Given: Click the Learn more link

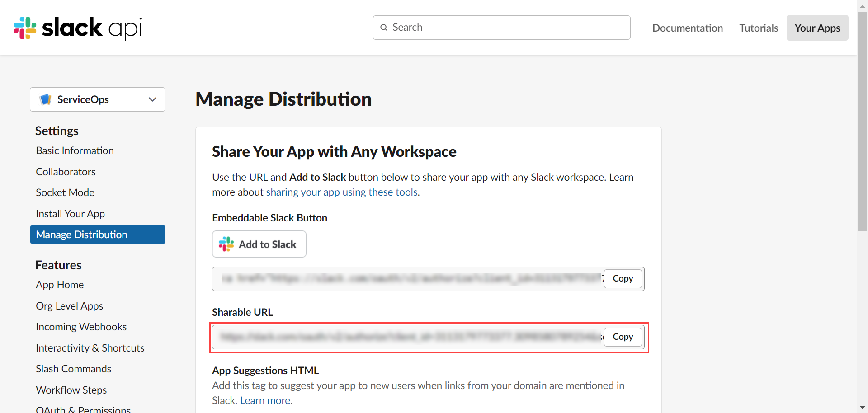Looking at the screenshot, I should click(266, 400).
